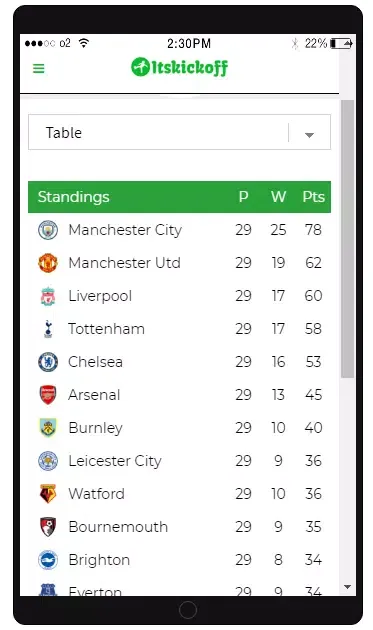Click the scrollbar down arrow
373x630 pixels.
(x=348, y=587)
